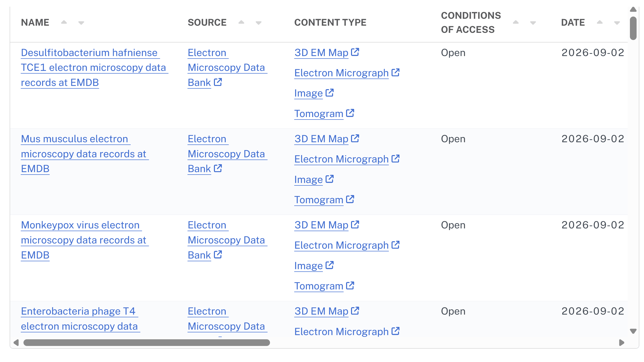The height and width of the screenshot is (362, 644).
Task: Click external-link icon after 3D EM Map, Desulfitobacterium row
Action: pyautogui.click(x=355, y=52)
